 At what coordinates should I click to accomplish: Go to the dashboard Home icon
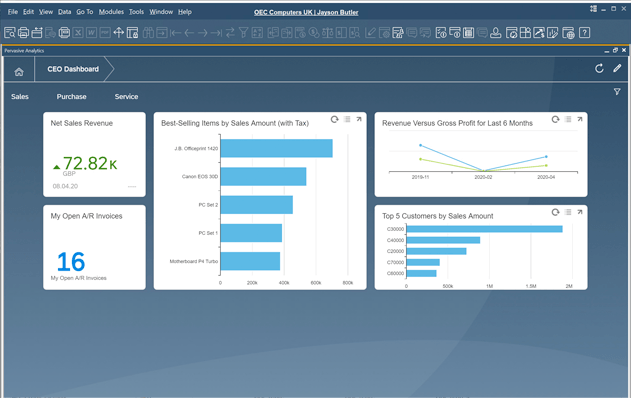19,72
